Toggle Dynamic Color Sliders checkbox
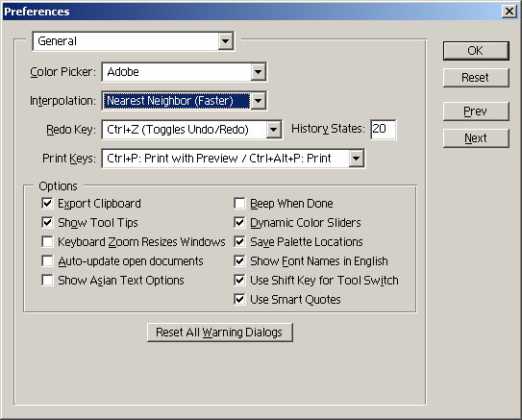This screenshot has height=420, width=522. point(239,222)
